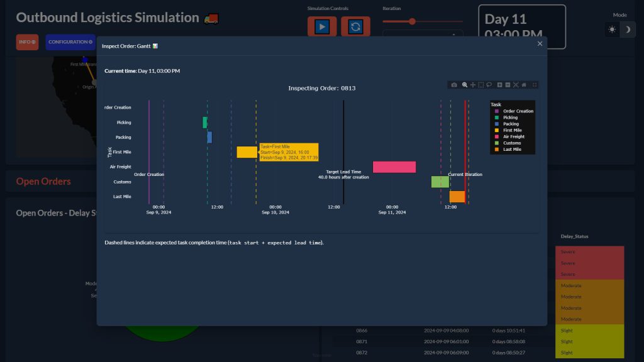Reset the simulation with the refresh button
Screen dimensions: 644x362
pos(355,26)
